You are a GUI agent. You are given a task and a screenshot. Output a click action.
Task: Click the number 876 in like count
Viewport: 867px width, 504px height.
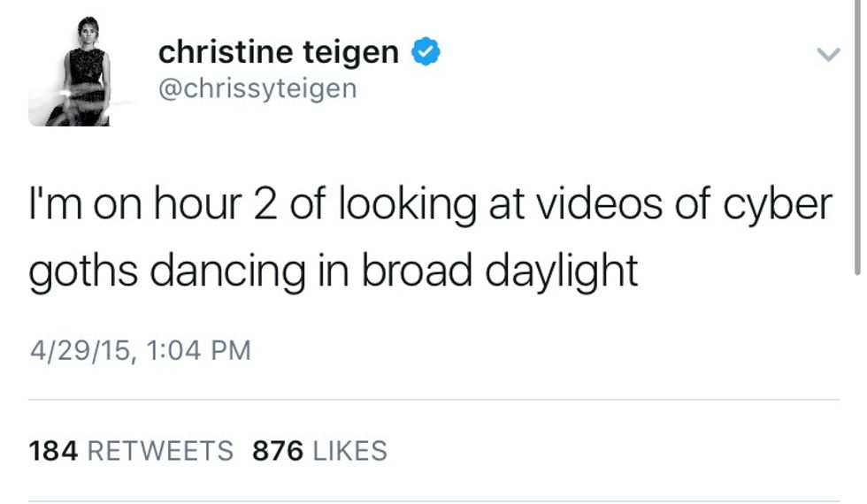tap(277, 451)
